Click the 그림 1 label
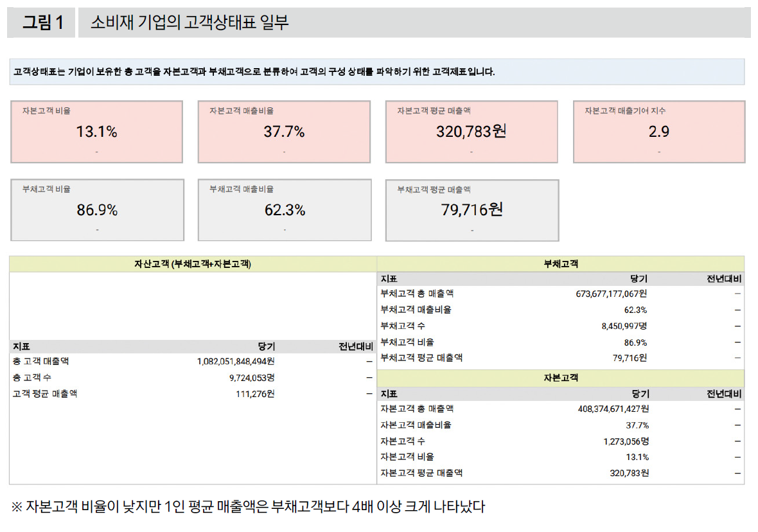 [x=42, y=22]
